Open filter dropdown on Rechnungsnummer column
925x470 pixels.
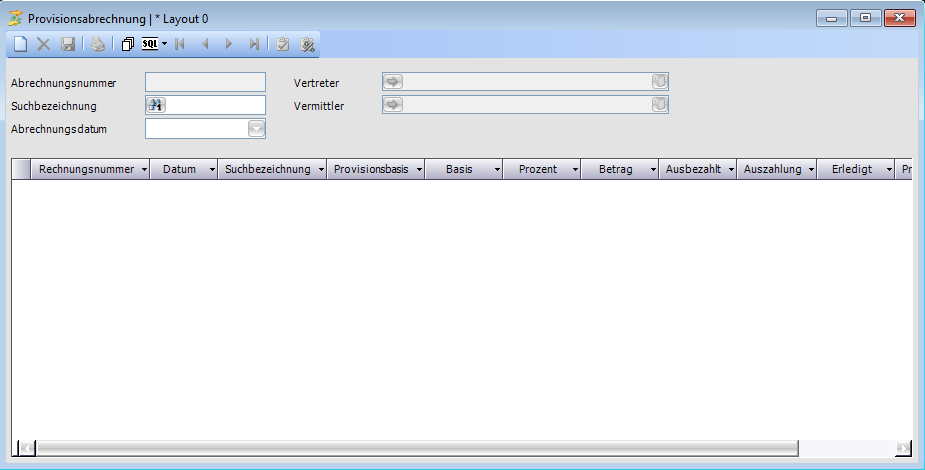tap(144, 170)
